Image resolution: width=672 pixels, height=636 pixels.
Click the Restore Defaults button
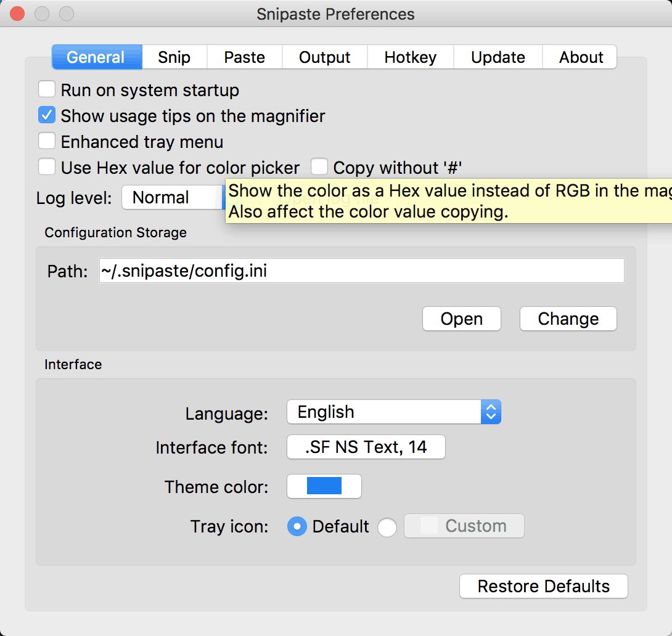point(543,586)
